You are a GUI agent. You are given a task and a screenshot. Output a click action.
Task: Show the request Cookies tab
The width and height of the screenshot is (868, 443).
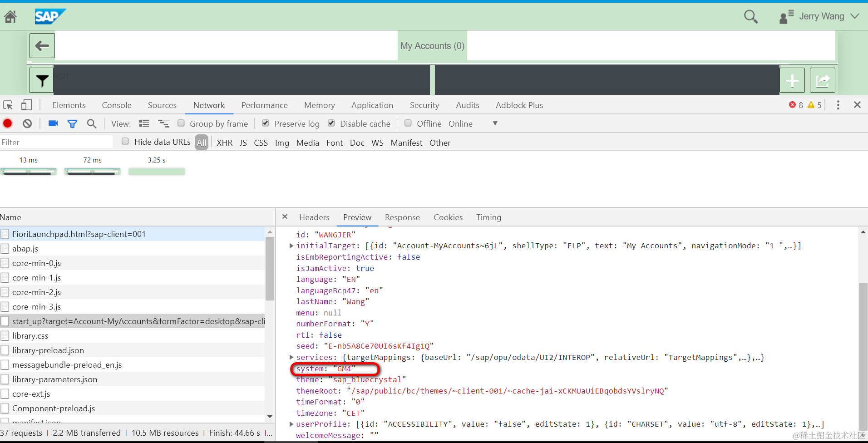(x=448, y=217)
